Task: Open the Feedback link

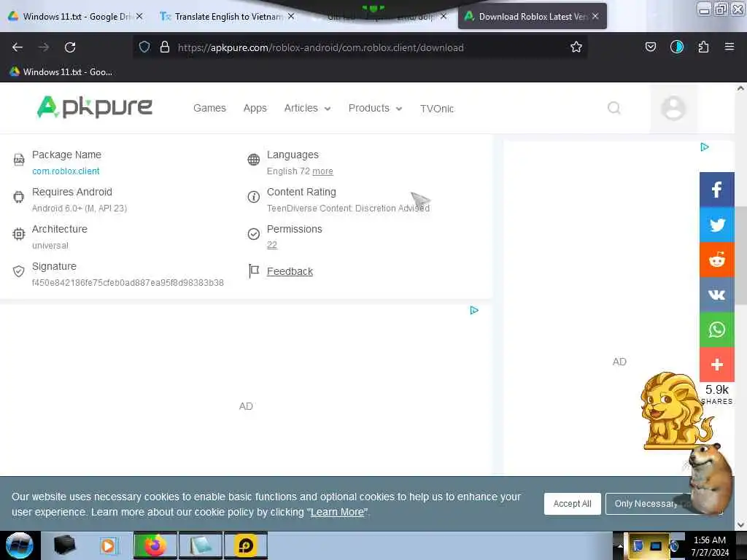Action: 290,271
